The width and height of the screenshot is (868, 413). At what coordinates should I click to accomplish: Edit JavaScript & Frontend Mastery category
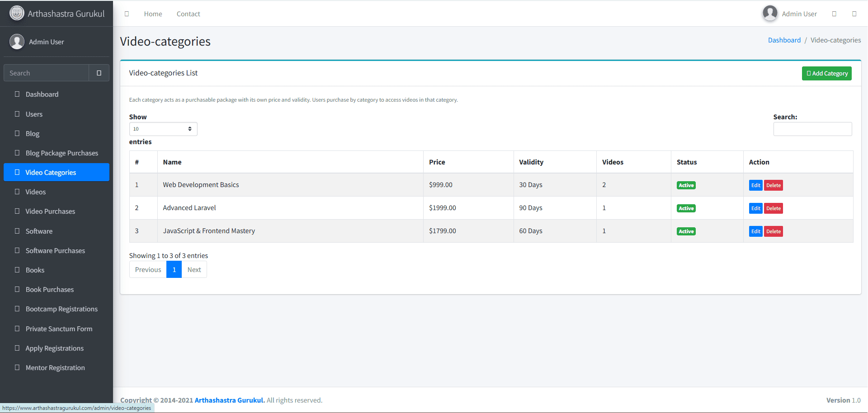[x=755, y=231]
